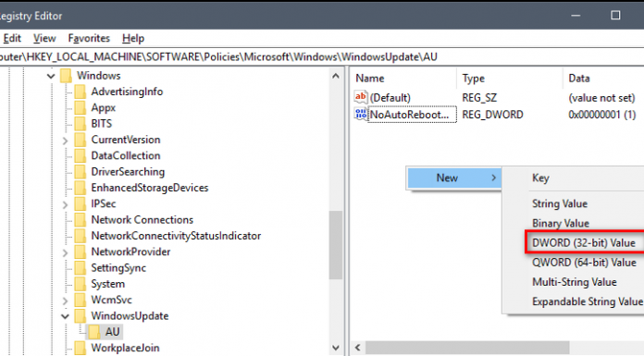
Task: Expand the NetworkProvider key
Action: 66,252
